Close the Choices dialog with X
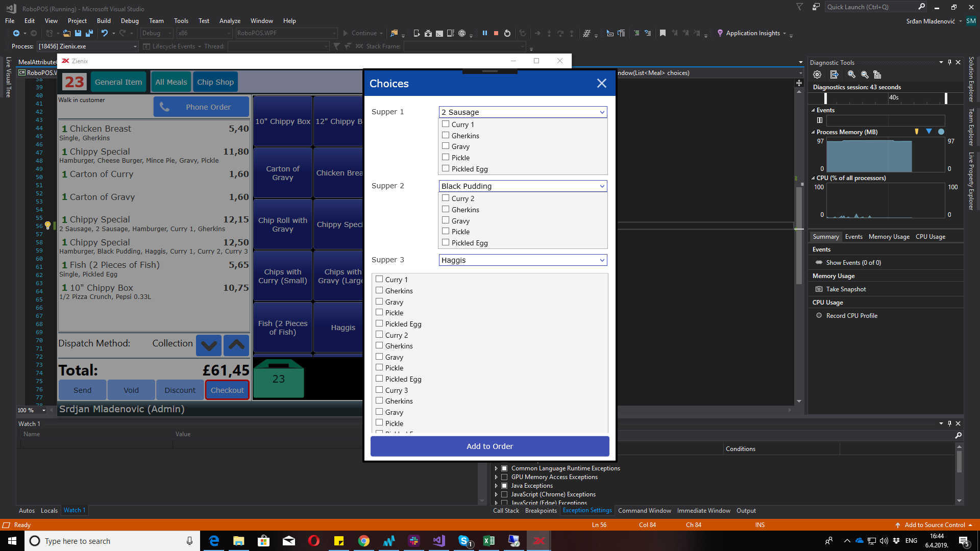 [x=602, y=83]
